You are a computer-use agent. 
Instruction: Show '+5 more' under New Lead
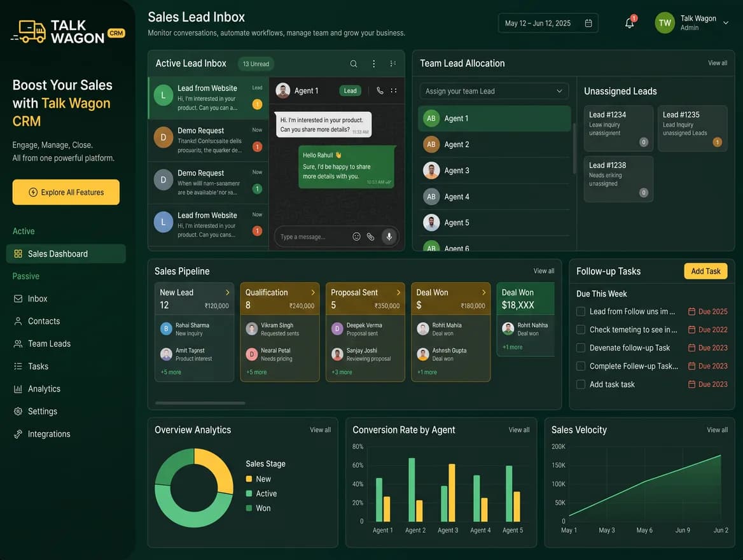[x=170, y=372]
